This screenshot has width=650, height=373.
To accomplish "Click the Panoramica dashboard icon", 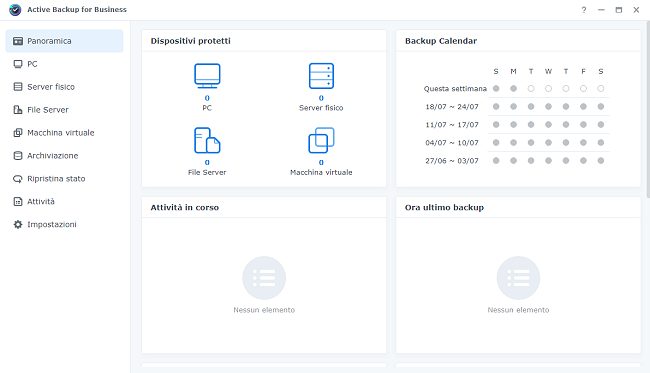I will pyautogui.click(x=18, y=41).
